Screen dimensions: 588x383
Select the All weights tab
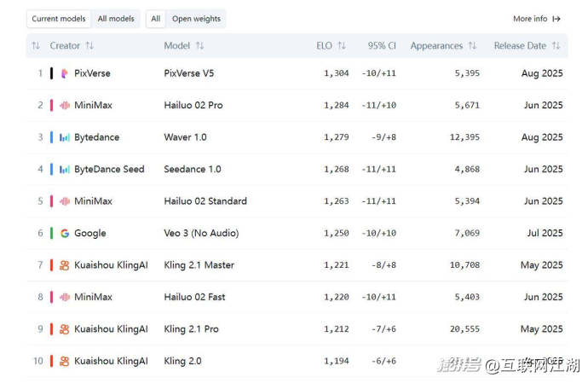click(156, 19)
